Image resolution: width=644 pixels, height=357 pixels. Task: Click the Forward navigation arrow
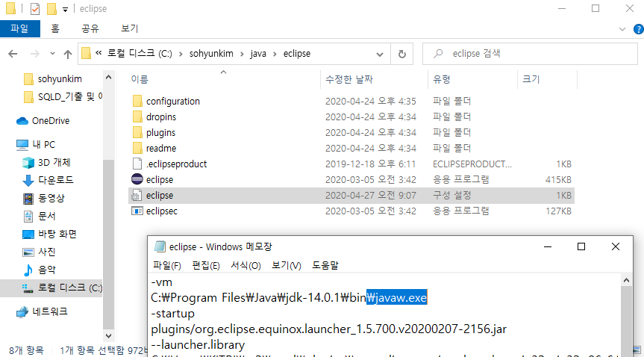35,54
